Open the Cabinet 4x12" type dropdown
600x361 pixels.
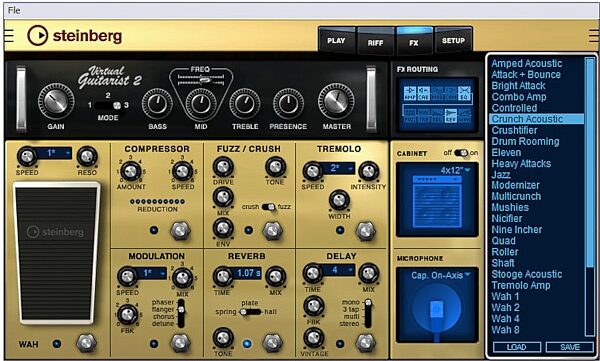click(455, 170)
